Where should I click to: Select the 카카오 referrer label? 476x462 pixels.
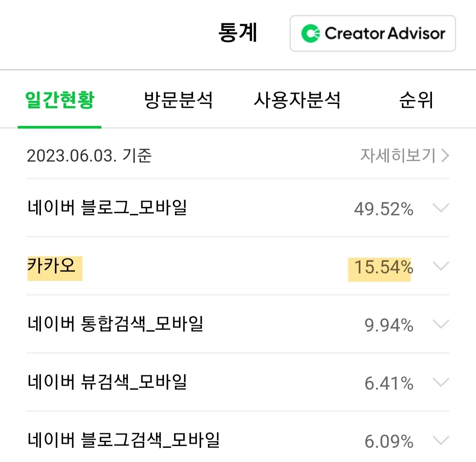[x=52, y=266]
